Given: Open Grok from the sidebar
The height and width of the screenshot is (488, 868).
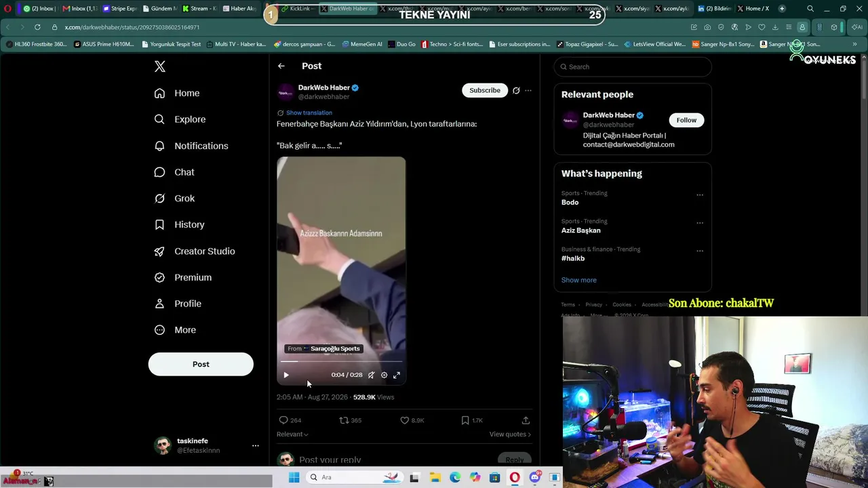Looking at the screenshot, I should [x=174, y=199].
